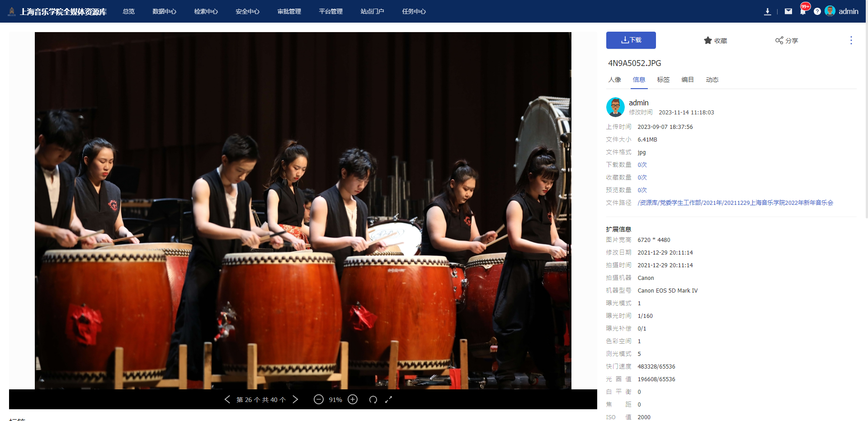Viewport: 868px width, 421px height.
Task: Click the help question mark icon
Action: click(x=817, y=11)
